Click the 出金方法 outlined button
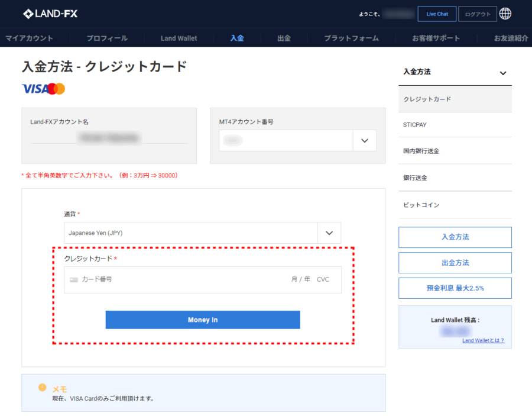The width and height of the screenshot is (532, 416). pyautogui.click(x=455, y=263)
